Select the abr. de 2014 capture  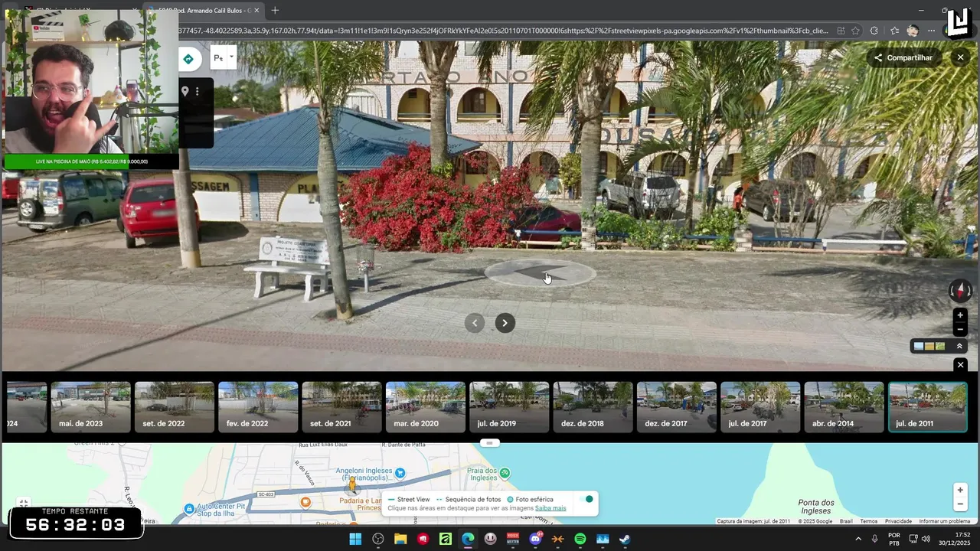pyautogui.click(x=844, y=407)
